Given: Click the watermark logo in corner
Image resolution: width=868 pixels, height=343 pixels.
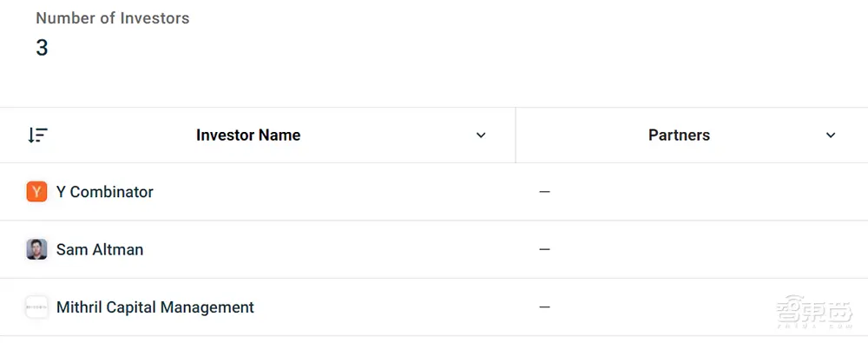Looking at the screenshot, I should [814, 313].
